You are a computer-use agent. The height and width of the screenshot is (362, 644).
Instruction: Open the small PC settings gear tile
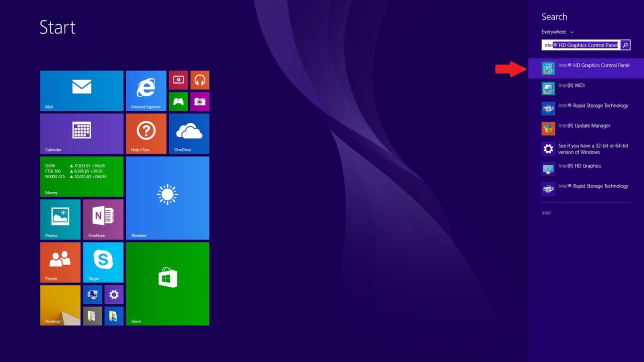(x=114, y=295)
